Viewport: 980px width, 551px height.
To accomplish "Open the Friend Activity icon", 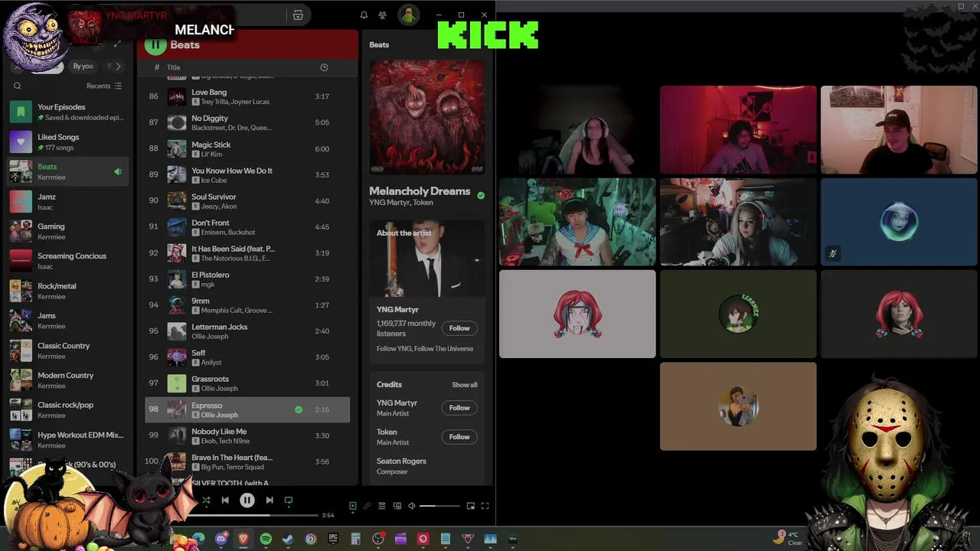I will [x=382, y=15].
